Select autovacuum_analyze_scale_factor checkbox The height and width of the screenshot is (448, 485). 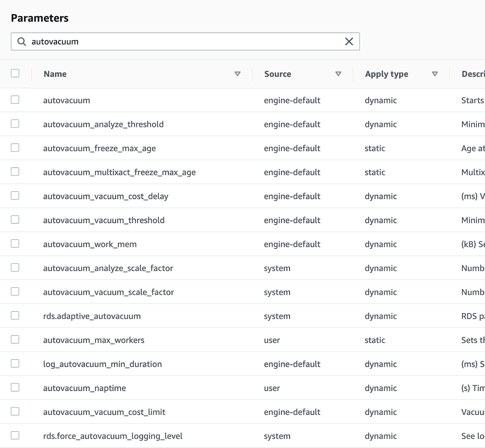pyautogui.click(x=15, y=267)
